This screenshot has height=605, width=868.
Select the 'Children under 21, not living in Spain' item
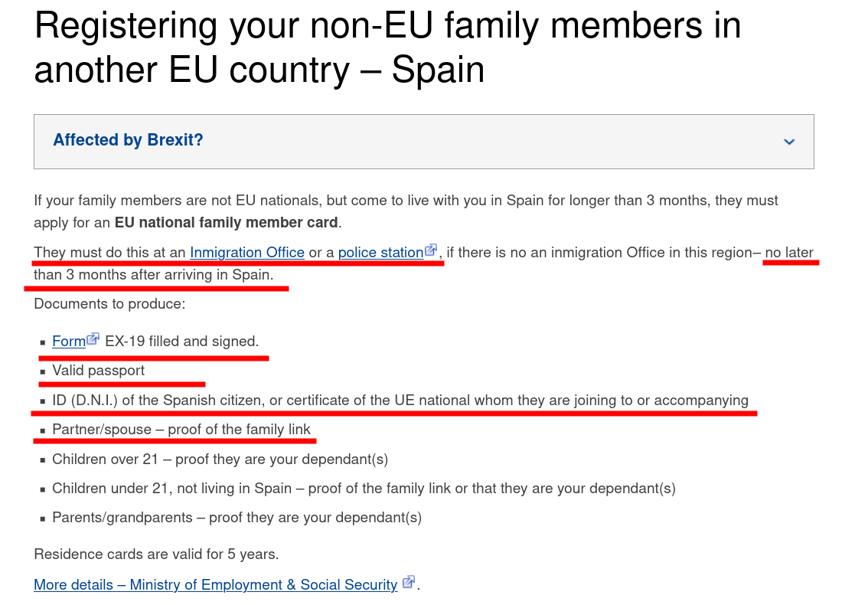click(364, 489)
